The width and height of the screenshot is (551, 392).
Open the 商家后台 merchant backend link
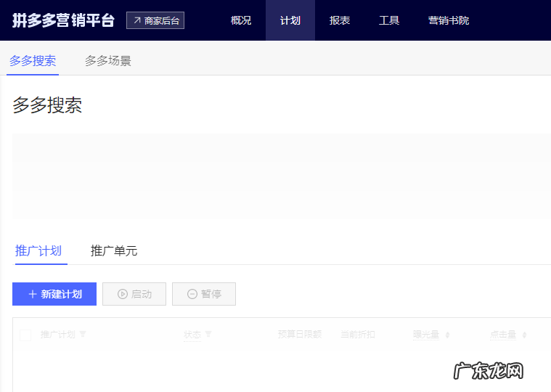[x=155, y=20]
